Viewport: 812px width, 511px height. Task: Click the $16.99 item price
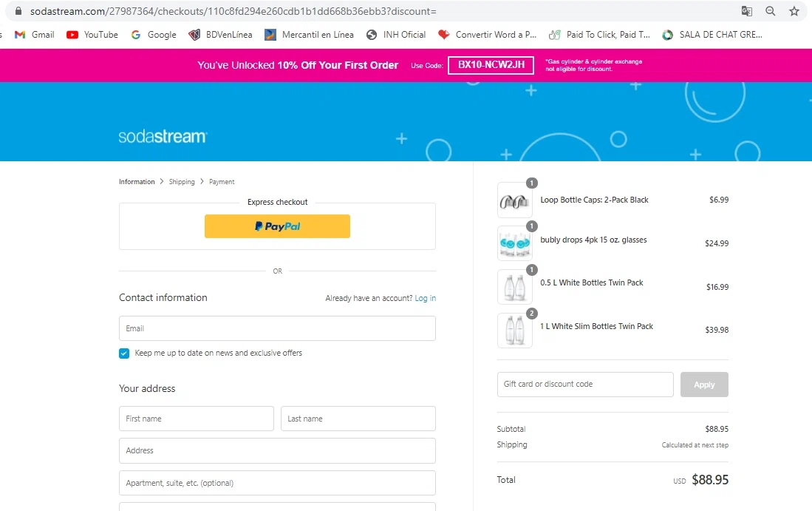[717, 287]
